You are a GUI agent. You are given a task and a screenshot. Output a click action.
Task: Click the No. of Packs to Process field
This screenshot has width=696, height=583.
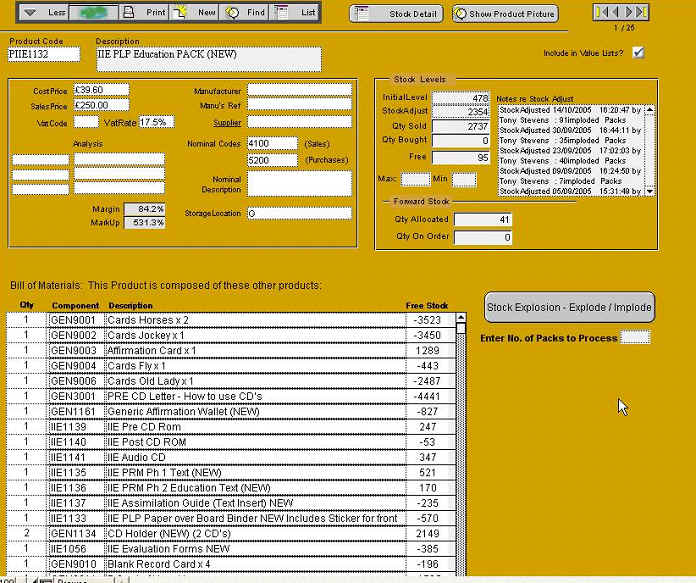[635, 337]
